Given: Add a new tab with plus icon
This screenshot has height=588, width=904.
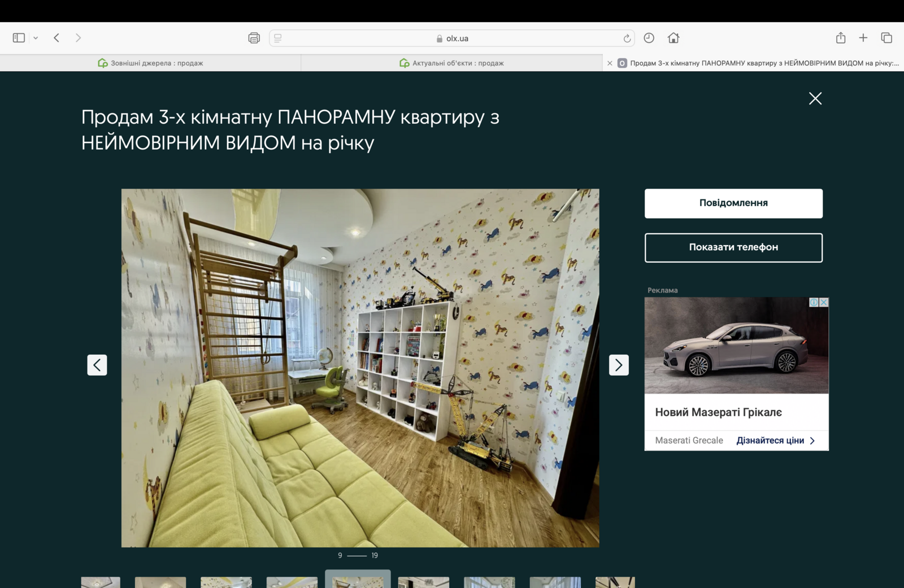Looking at the screenshot, I should point(863,38).
